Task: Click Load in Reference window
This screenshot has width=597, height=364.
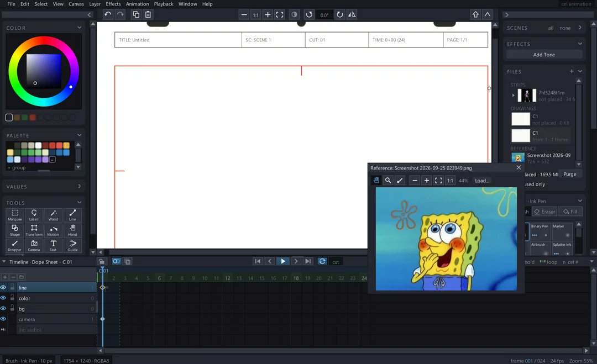Action: [481, 181]
